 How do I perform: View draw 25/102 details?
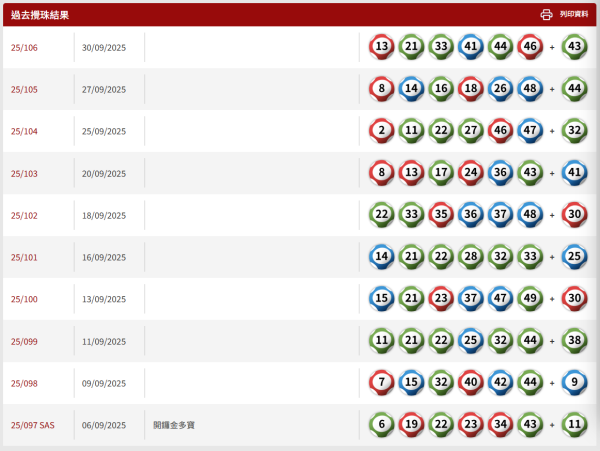24,216
